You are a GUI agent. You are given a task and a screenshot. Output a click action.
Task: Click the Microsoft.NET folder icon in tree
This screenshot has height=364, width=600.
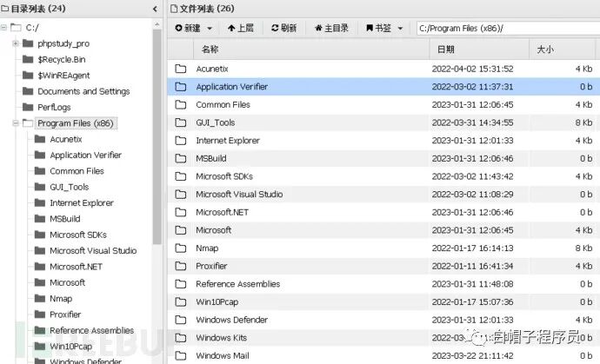click(40, 267)
